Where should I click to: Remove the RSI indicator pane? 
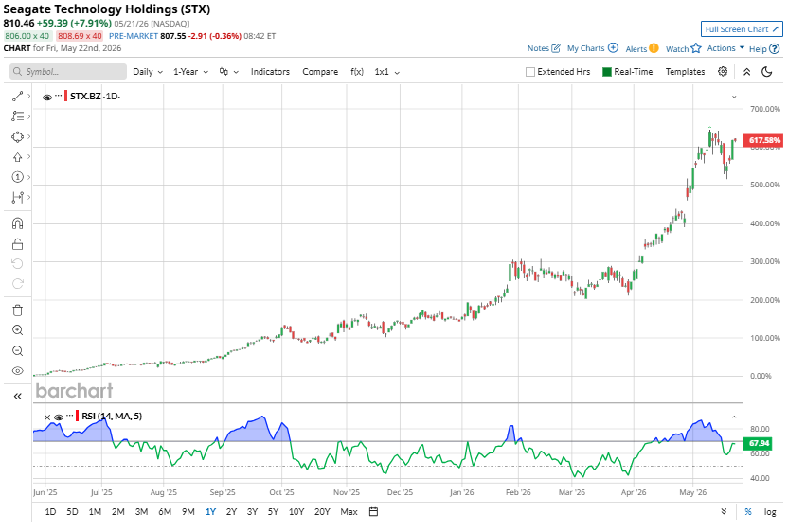click(47, 417)
